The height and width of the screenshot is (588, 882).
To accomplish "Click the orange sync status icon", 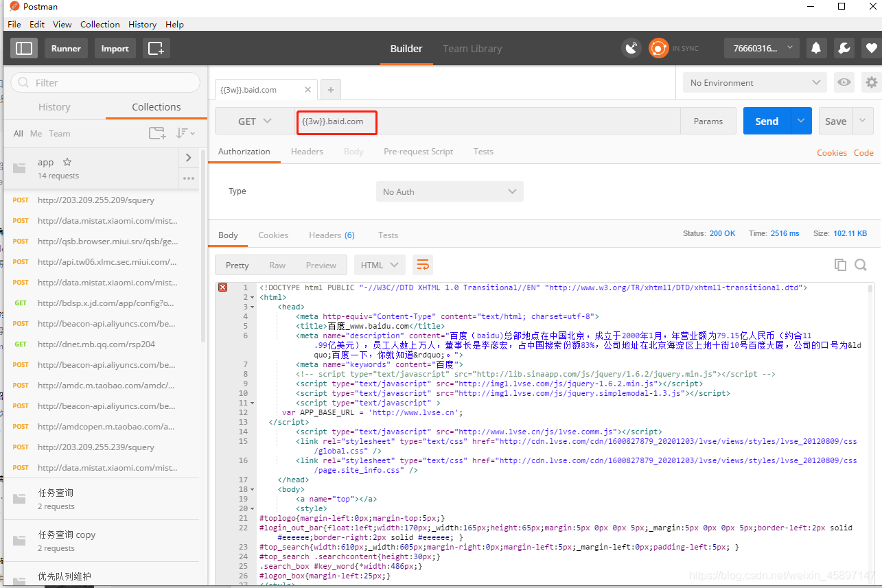I will 658,48.
